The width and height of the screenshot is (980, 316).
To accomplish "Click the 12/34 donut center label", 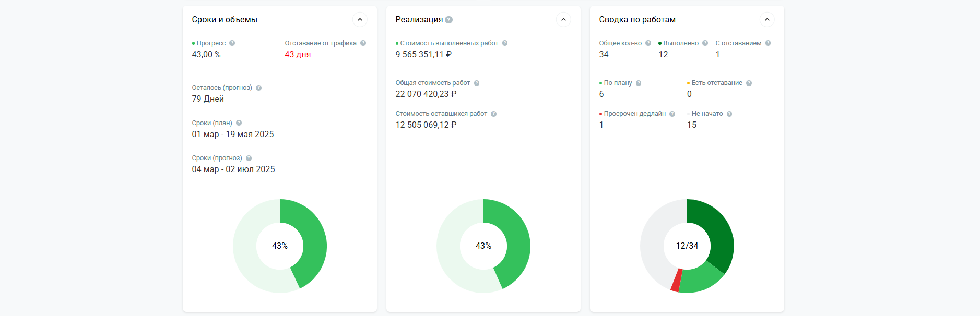I will (687, 246).
